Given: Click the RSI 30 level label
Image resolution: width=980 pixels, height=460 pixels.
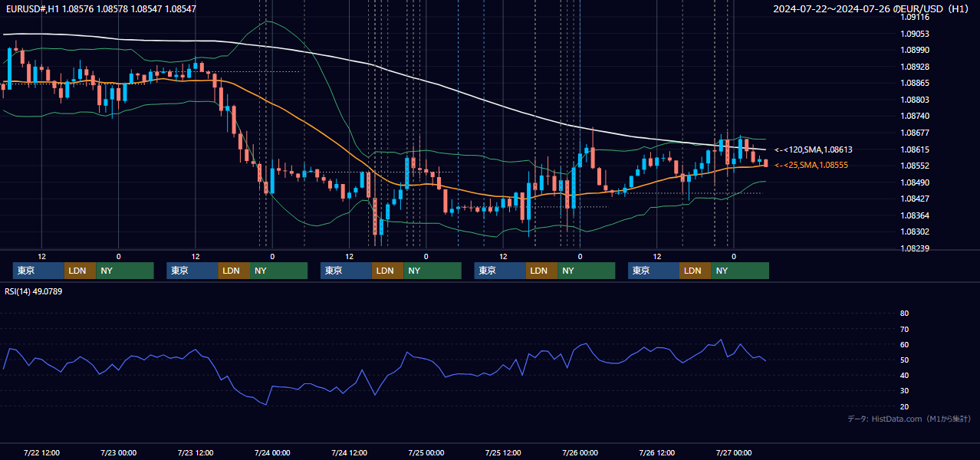Looking at the screenshot, I should click(x=904, y=391).
